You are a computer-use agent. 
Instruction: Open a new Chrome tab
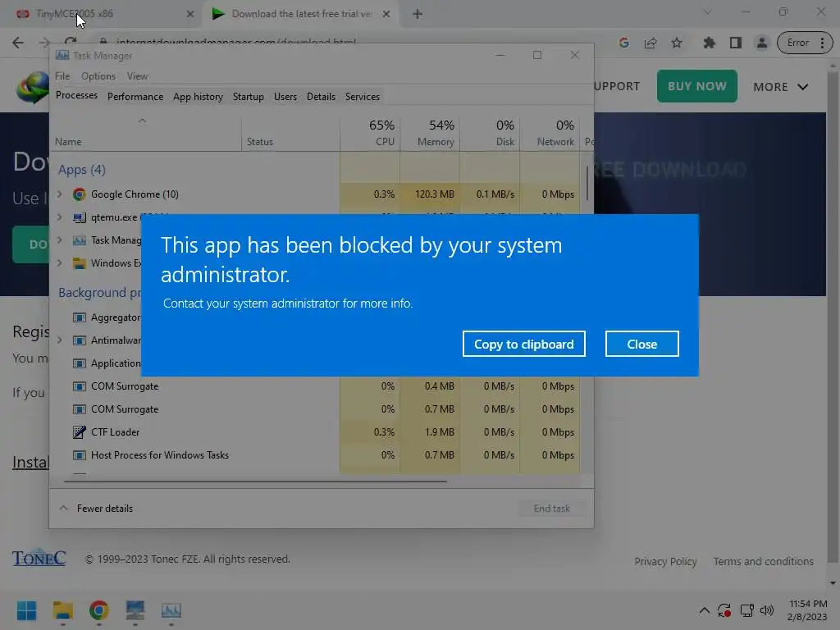coord(418,14)
